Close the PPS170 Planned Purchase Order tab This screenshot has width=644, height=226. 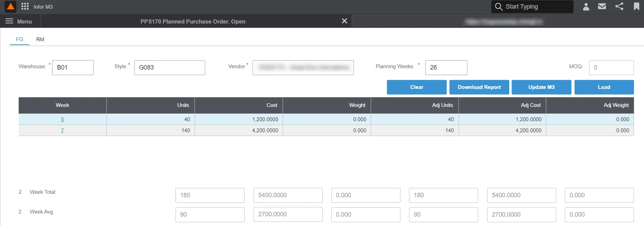344,21
